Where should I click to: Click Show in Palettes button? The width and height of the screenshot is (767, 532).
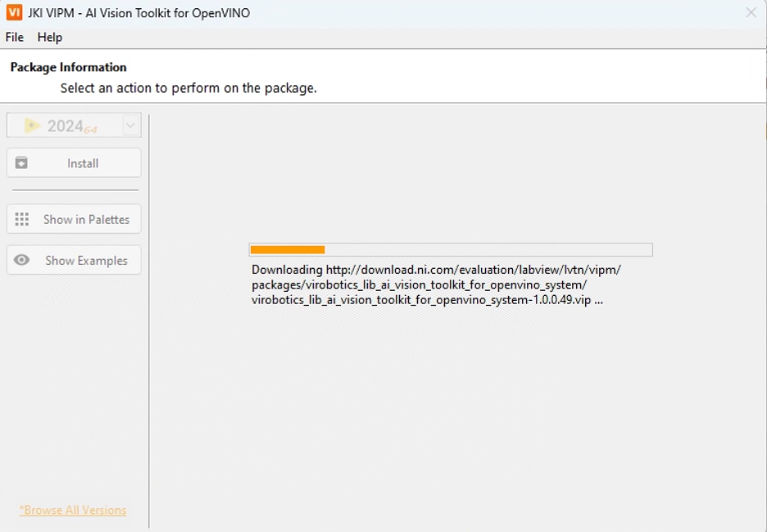pos(74,219)
